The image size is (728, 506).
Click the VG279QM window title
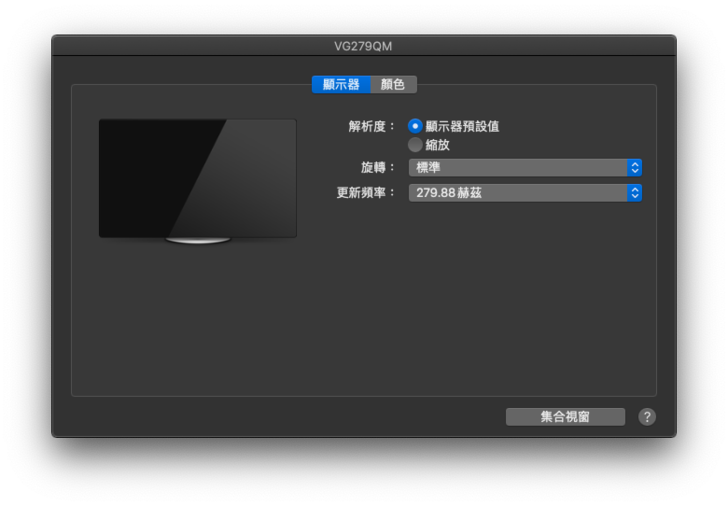tap(363, 46)
